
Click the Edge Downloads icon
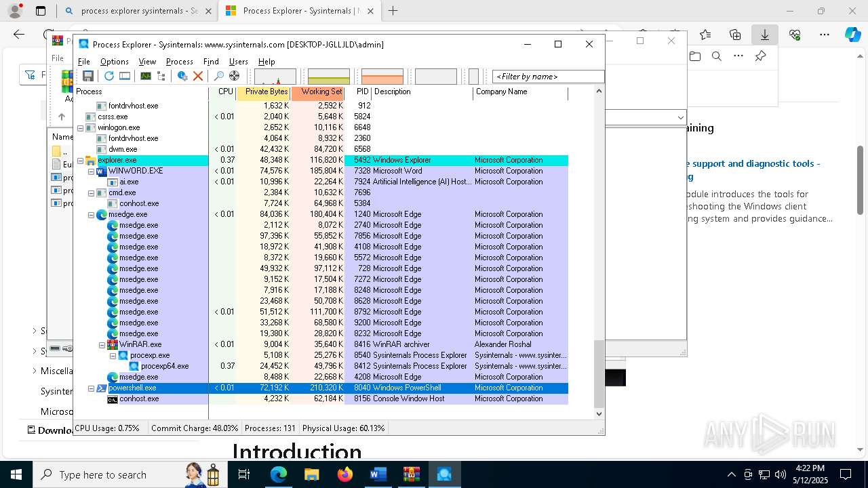(x=765, y=35)
